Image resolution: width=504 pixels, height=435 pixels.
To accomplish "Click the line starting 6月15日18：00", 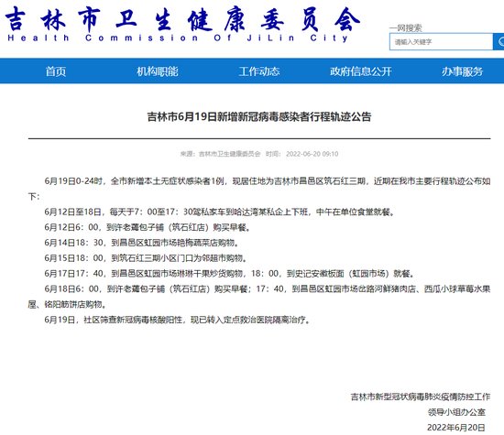I will coord(146,258).
